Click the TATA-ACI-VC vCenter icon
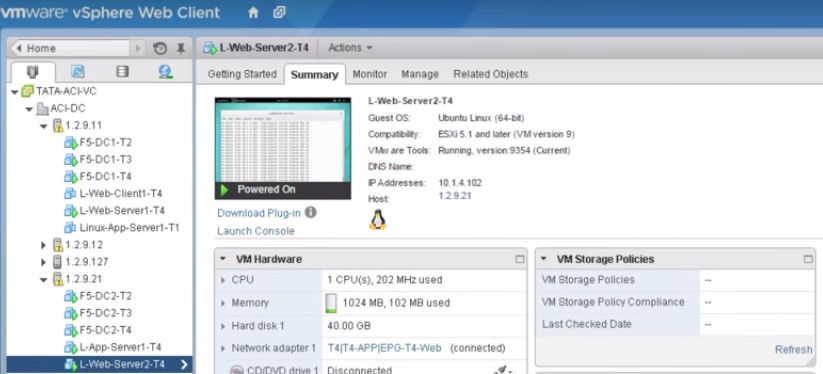 (x=27, y=91)
